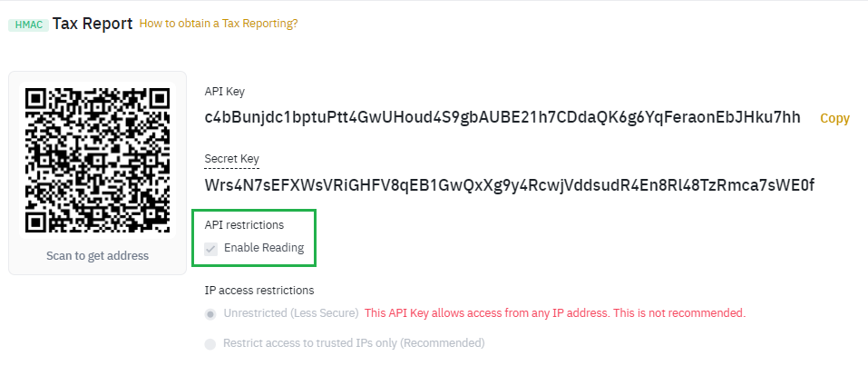This screenshot has height=366, width=868.
Task: Click the green HMAC badge
Action: [x=28, y=25]
